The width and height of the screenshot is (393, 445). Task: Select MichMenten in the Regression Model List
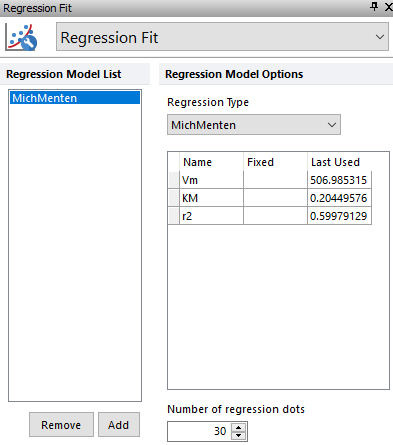pos(75,98)
